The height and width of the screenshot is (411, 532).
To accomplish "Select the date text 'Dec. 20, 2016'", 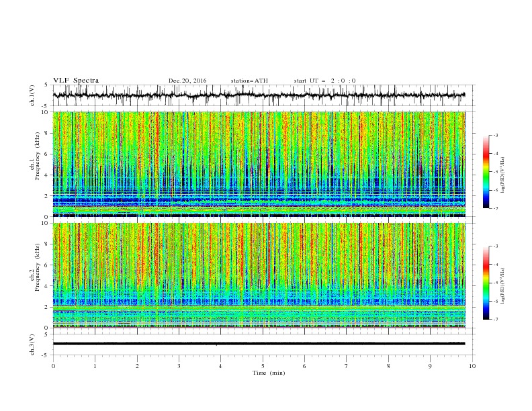I will click(187, 81).
